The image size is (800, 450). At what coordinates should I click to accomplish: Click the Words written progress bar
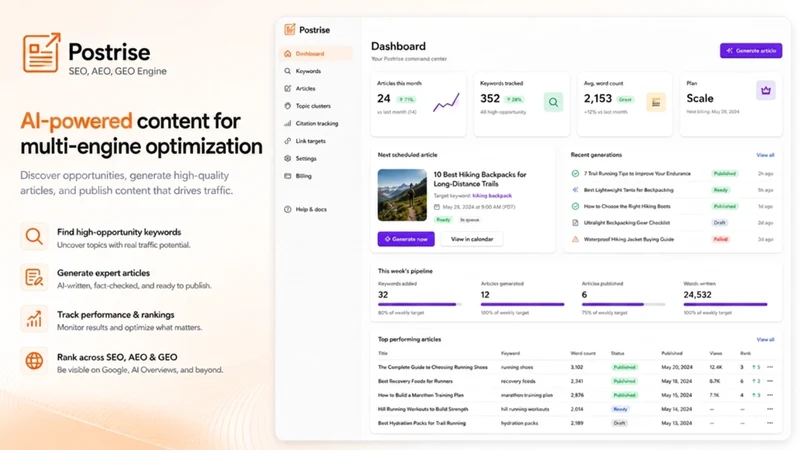point(726,305)
